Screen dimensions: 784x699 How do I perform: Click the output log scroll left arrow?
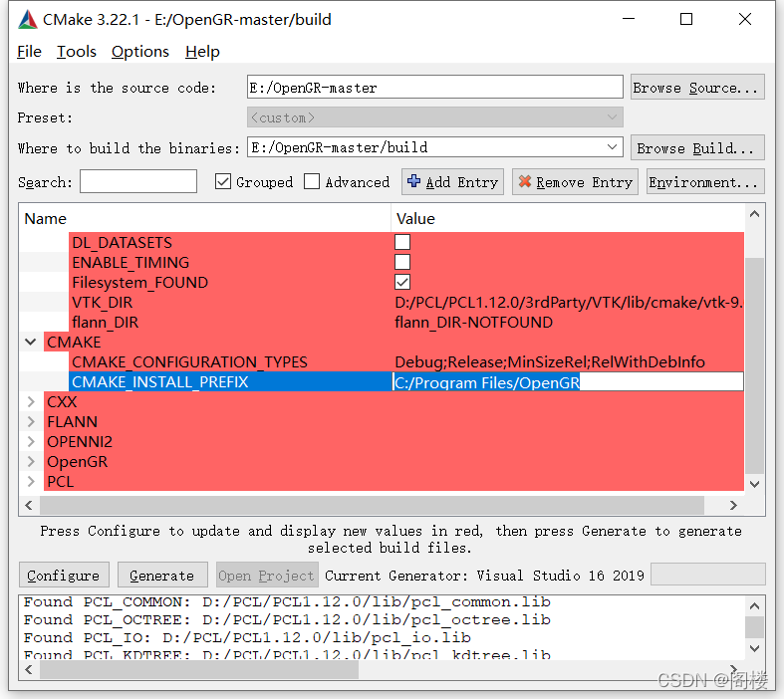pyautogui.click(x=29, y=670)
